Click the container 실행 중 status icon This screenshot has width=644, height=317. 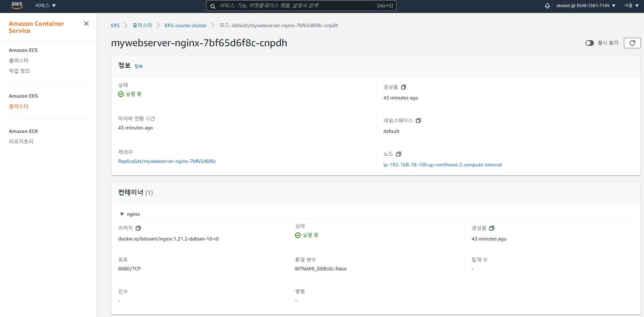click(298, 235)
